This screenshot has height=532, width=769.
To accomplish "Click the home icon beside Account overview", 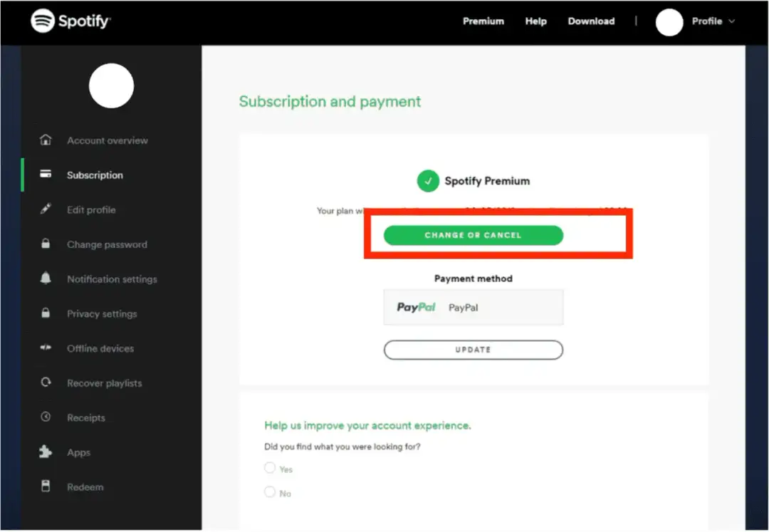I will [x=46, y=140].
